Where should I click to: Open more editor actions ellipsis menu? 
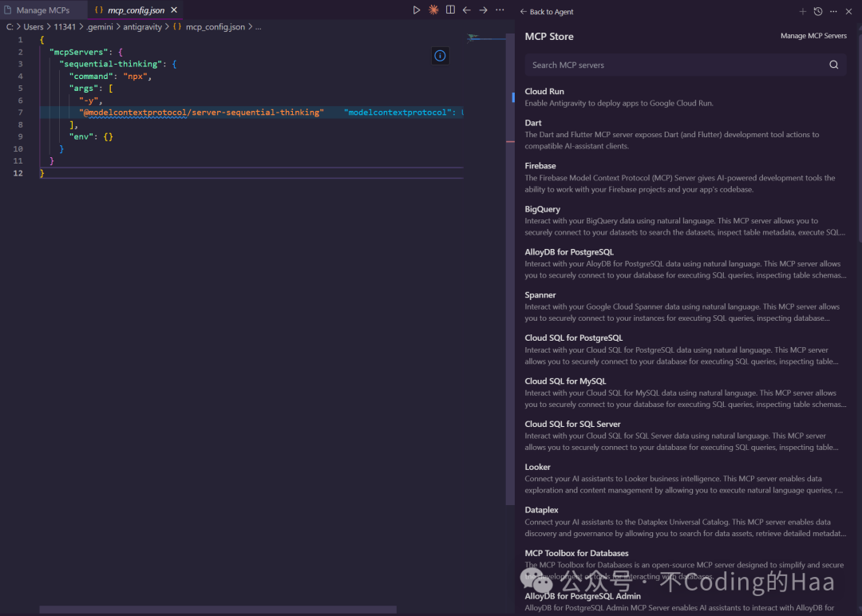[x=500, y=10]
